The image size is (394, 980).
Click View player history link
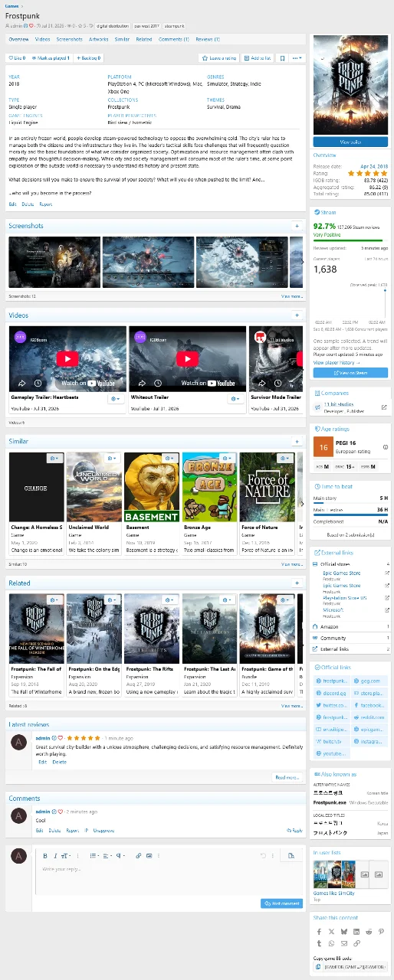(337, 362)
